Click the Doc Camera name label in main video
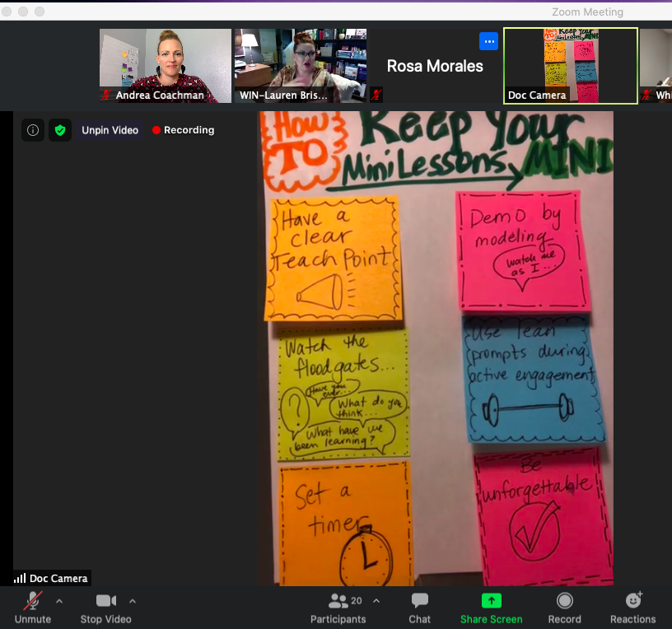The height and width of the screenshot is (629, 672). [x=58, y=579]
